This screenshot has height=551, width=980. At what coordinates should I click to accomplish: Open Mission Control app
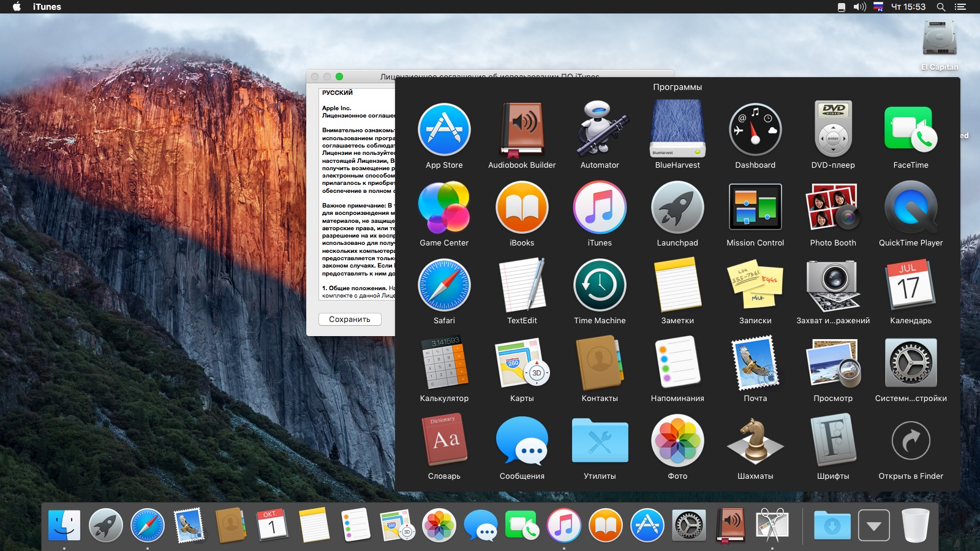[x=755, y=208]
